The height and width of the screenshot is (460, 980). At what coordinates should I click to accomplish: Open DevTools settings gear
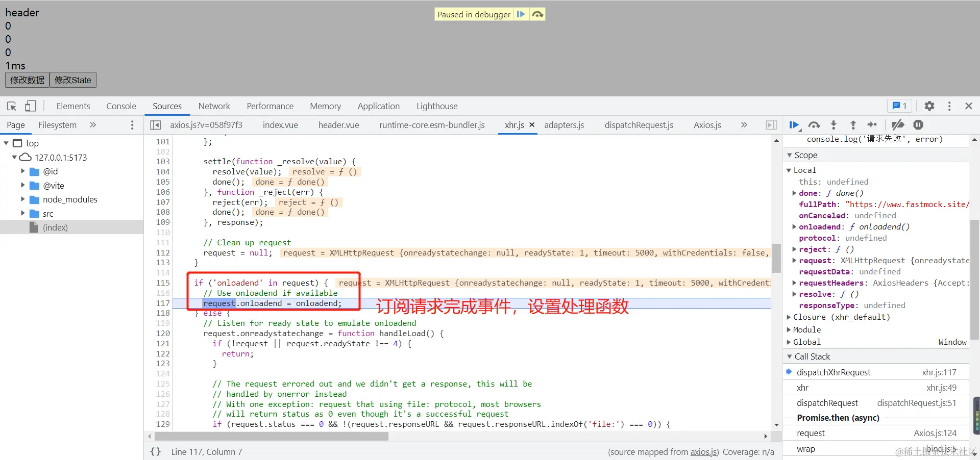[x=929, y=106]
